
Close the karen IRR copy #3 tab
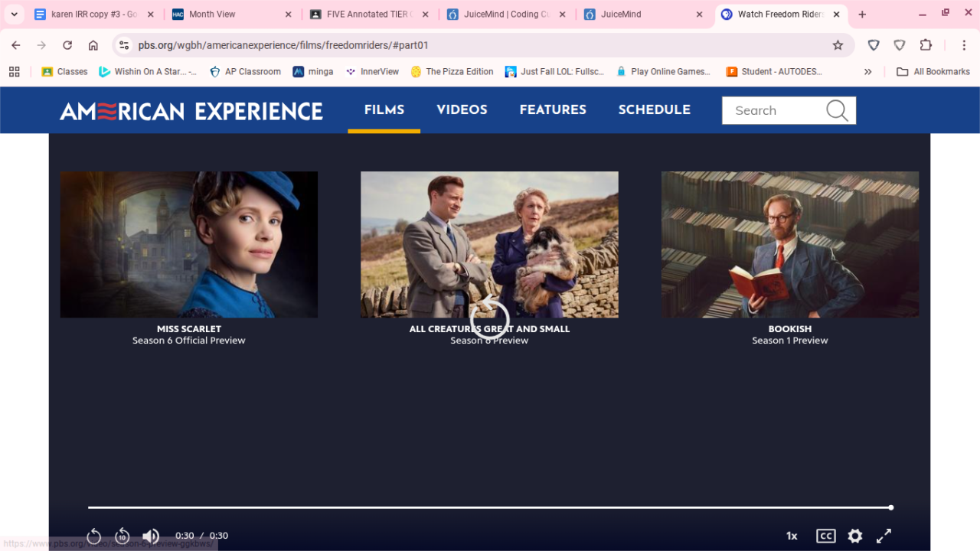click(x=151, y=15)
